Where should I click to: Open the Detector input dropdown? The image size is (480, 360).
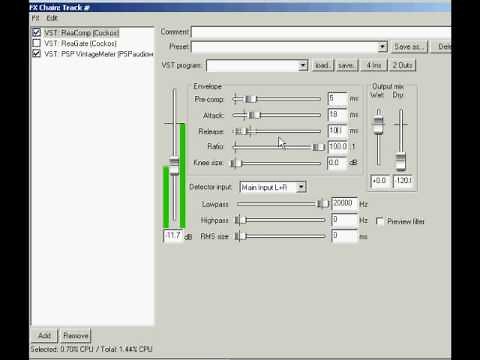(273, 187)
